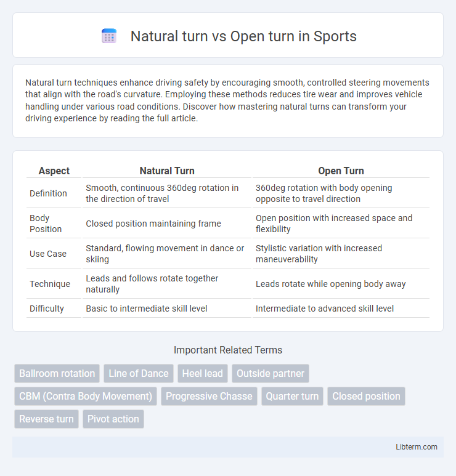Open the Outside partner tag
The image size is (456, 476).
tap(271, 373)
